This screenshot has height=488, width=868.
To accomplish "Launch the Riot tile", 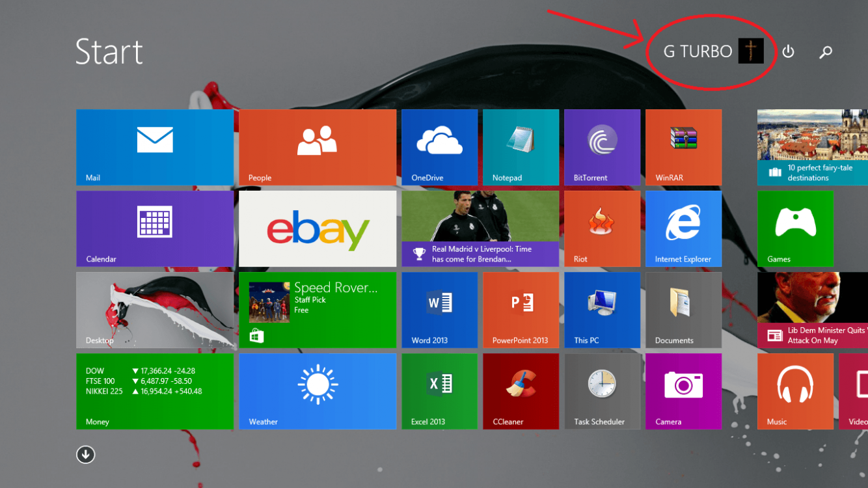I will tap(603, 229).
